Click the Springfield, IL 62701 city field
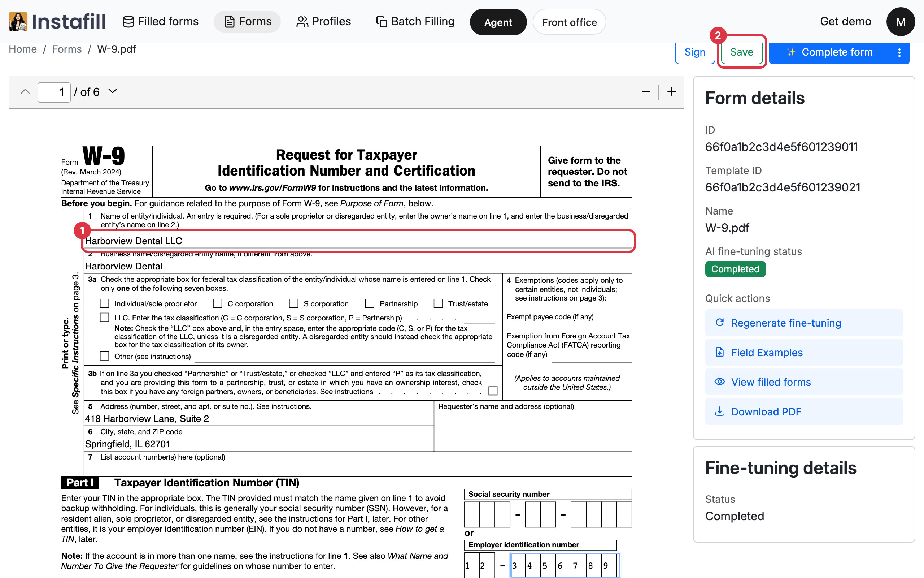Viewport: 924px width, 578px height. [x=259, y=444]
